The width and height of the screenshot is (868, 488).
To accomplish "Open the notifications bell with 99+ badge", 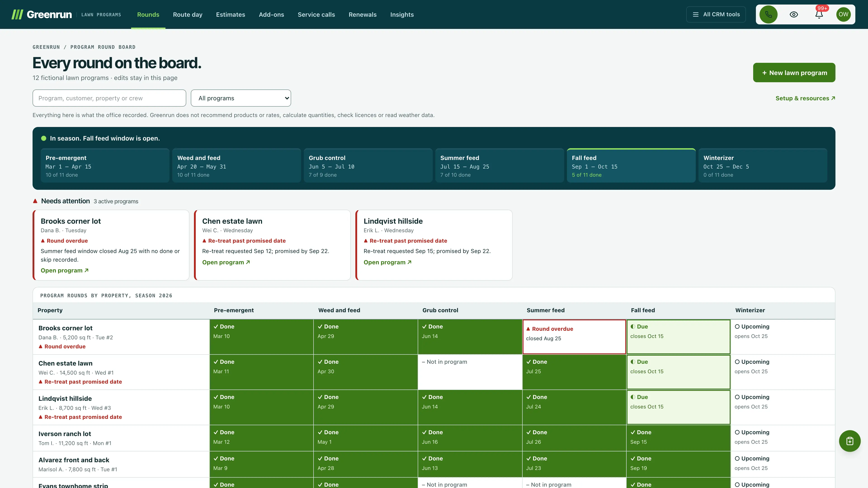I will [x=819, y=14].
